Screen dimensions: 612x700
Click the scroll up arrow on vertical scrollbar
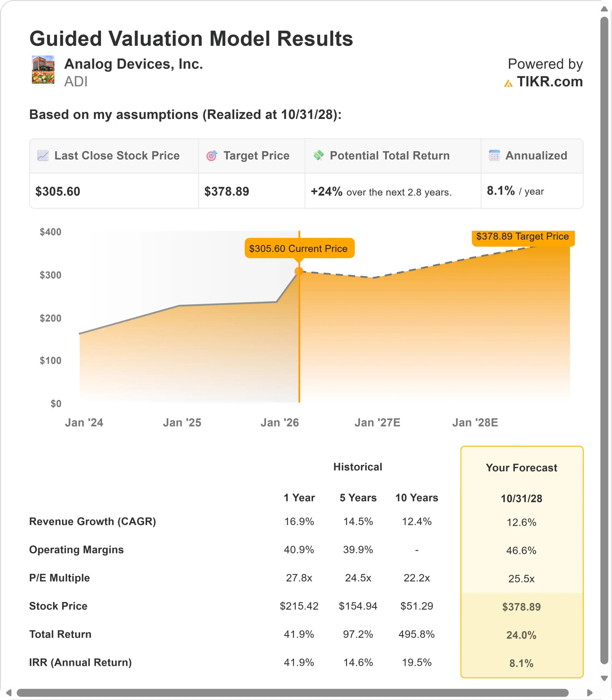tap(604, 9)
